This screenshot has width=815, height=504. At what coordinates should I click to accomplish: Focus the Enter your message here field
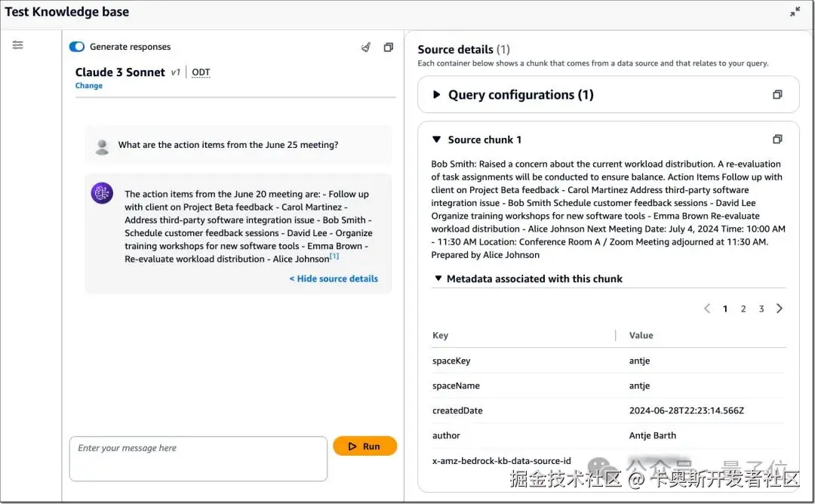198,459
